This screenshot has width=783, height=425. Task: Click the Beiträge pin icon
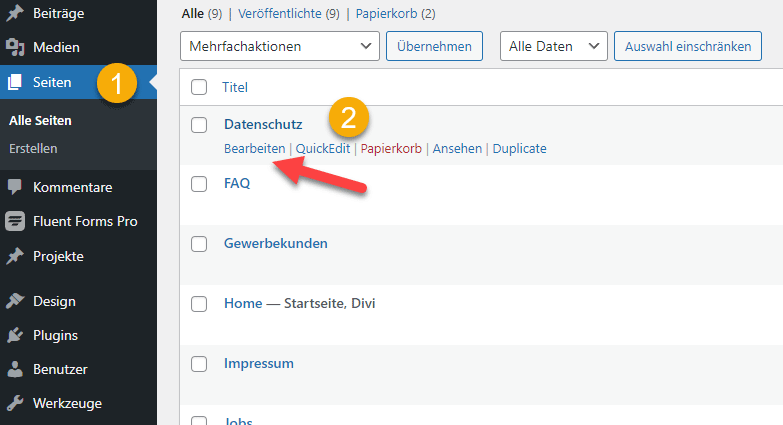click(x=15, y=13)
